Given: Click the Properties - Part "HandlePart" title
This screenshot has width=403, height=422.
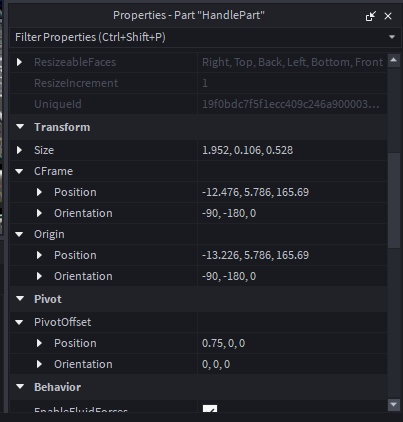Looking at the screenshot, I should [189, 15].
